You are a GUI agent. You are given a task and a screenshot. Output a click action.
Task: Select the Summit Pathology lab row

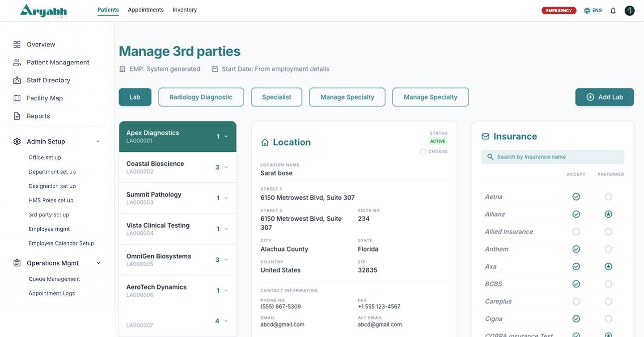click(178, 198)
